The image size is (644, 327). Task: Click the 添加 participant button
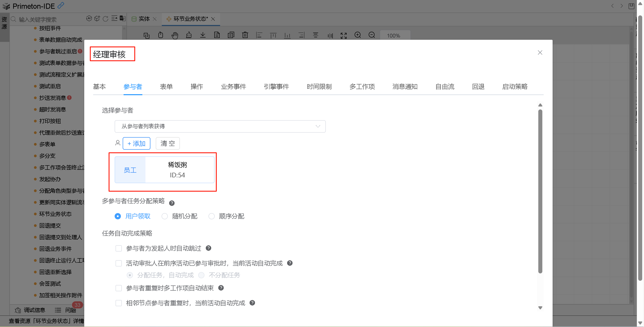136,143
